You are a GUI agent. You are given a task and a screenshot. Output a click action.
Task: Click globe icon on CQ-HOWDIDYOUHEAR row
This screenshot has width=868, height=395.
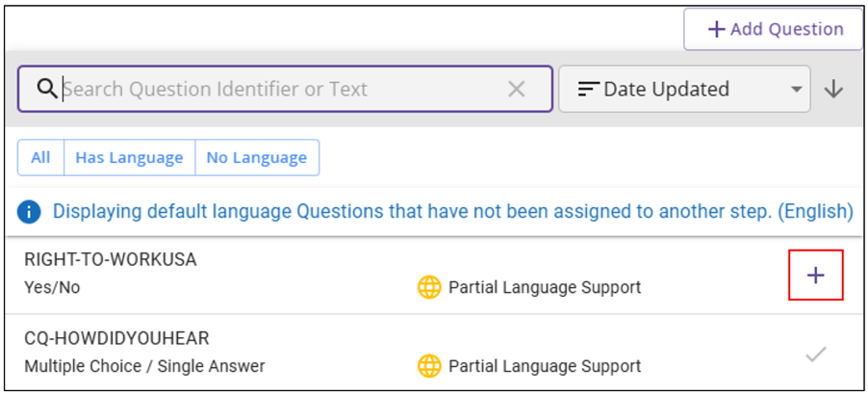[x=429, y=366]
